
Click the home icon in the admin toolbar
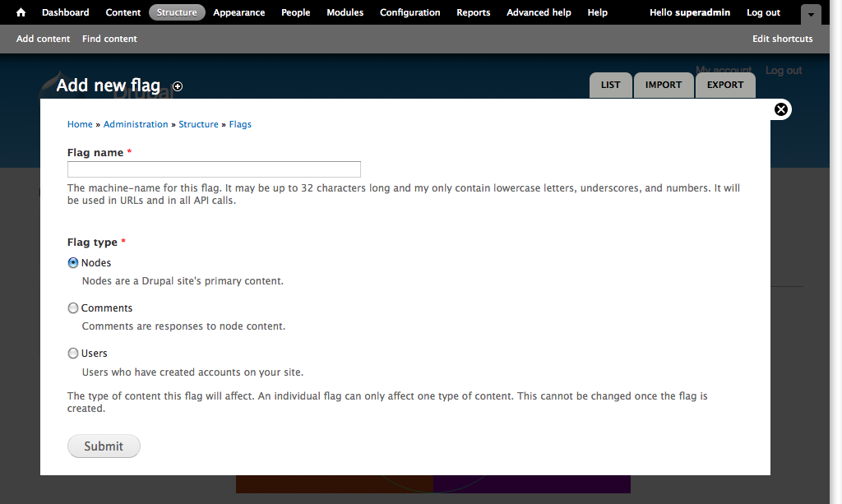(20, 12)
